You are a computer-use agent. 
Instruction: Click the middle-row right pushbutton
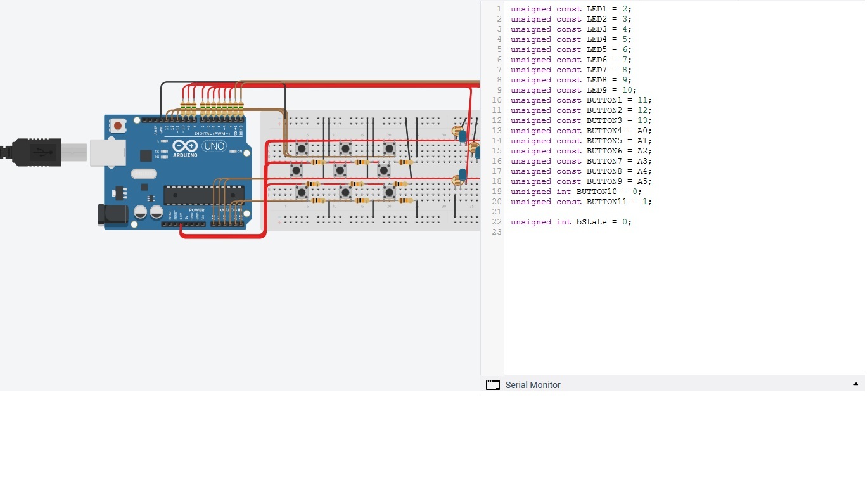(x=383, y=171)
